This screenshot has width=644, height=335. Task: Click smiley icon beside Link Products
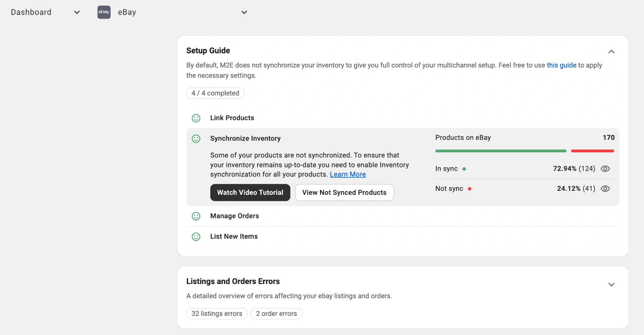tap(196, 118)
